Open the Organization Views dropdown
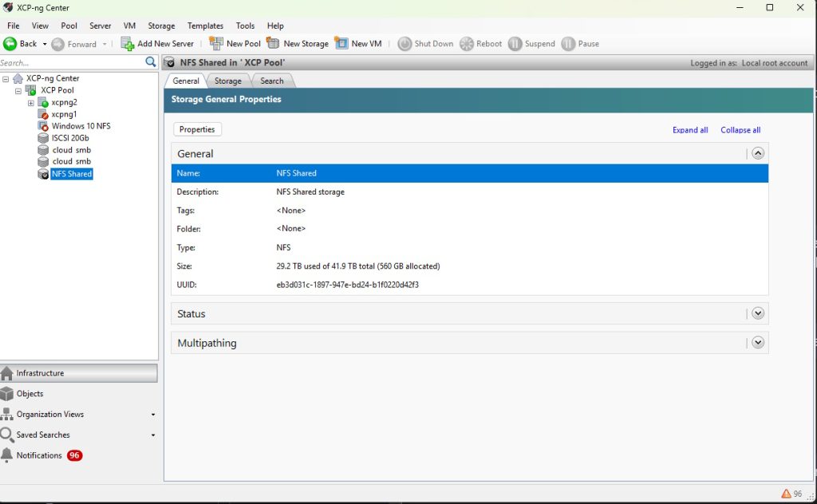The image size is (817, 504). tap(152, 415)
